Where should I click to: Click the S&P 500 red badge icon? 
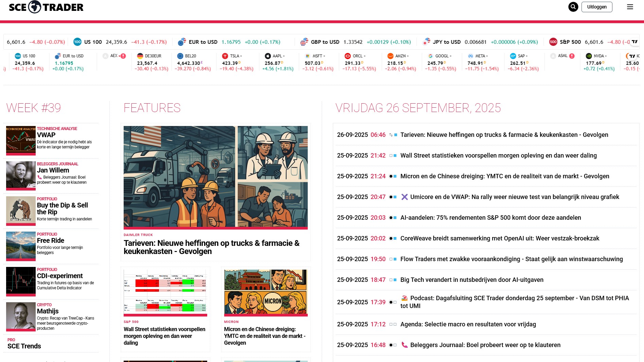click(x=553, y=42)
